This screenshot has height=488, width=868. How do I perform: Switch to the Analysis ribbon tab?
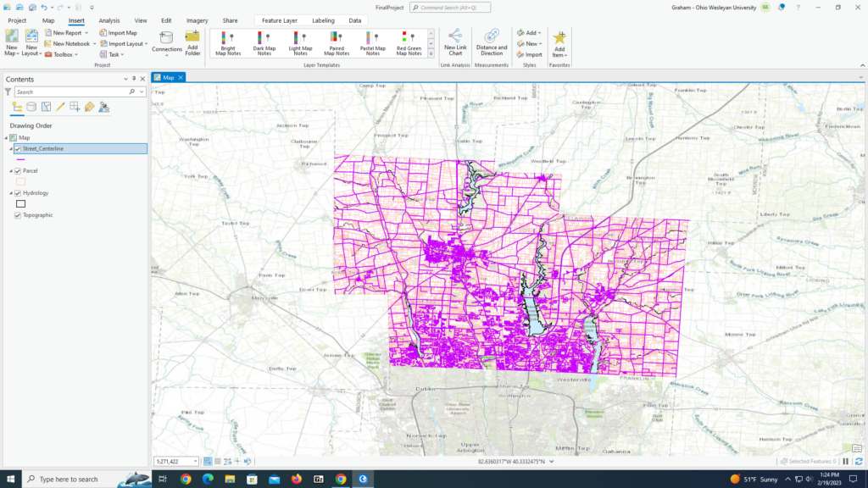click(110, 20)
